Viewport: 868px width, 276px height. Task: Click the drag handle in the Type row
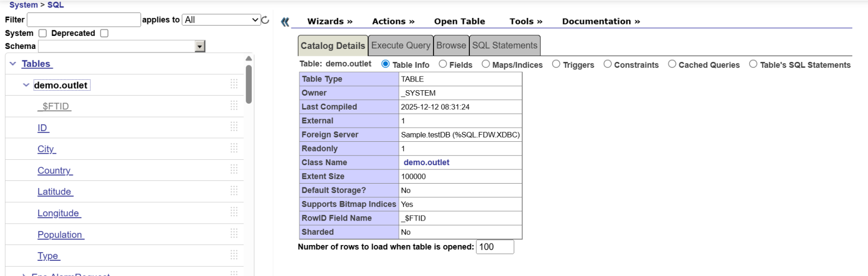click(234, 254)
